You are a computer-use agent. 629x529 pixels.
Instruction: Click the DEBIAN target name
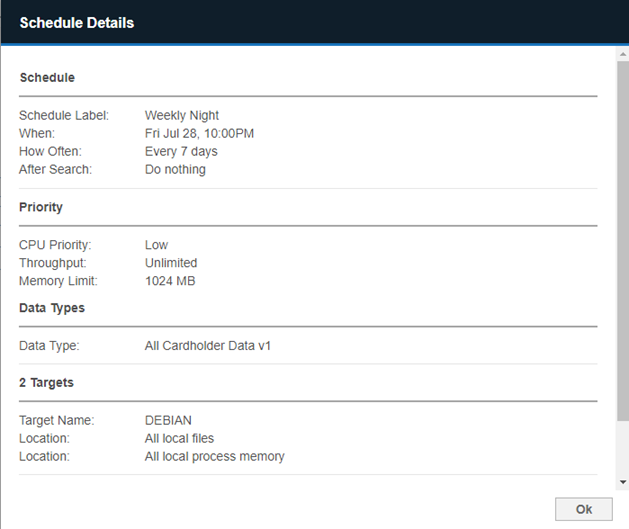click(169, 421)
